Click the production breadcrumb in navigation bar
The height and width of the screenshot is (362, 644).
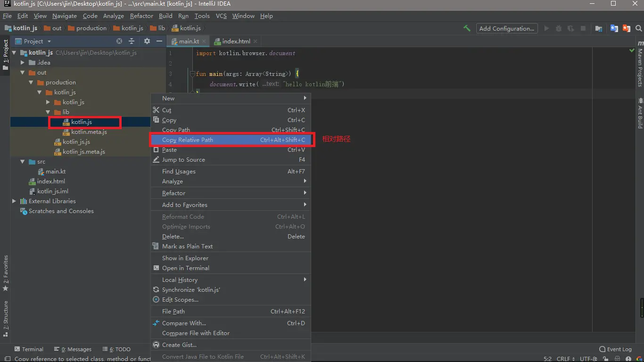87,28
